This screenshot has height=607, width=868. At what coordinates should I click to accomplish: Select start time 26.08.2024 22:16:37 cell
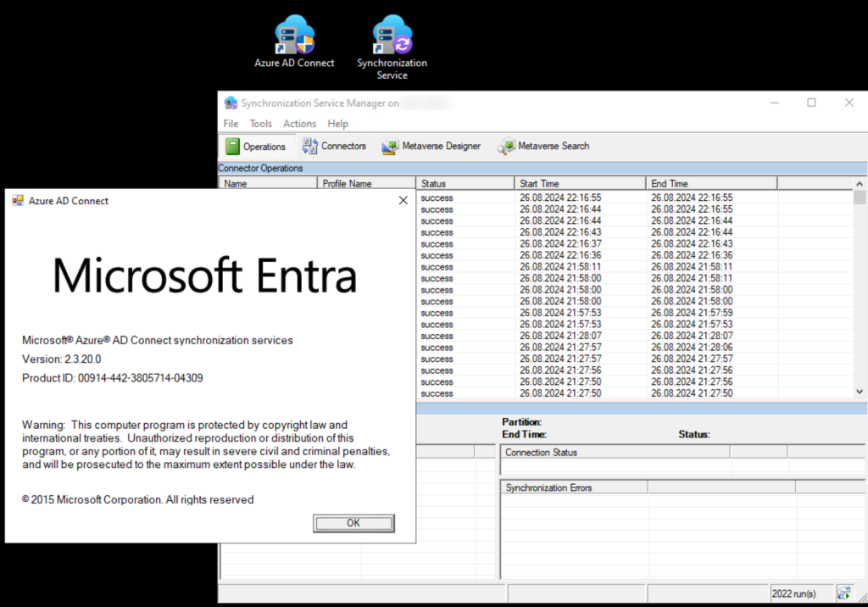560,243
